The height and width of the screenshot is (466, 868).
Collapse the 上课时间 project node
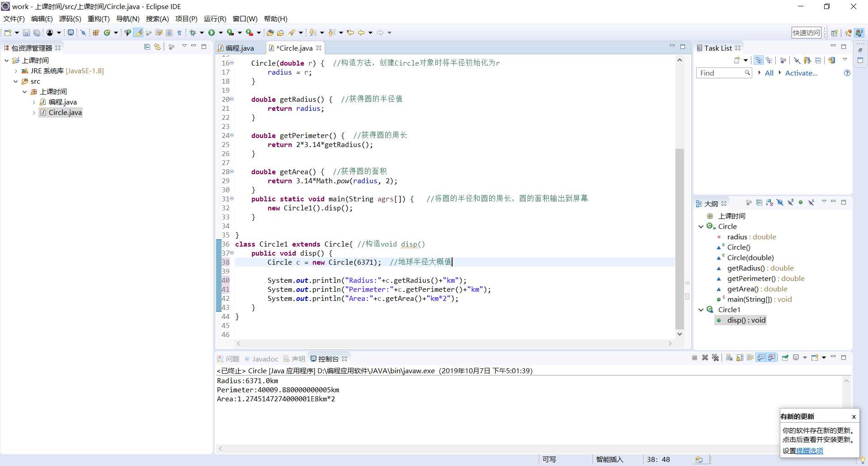tap(7, 60)
